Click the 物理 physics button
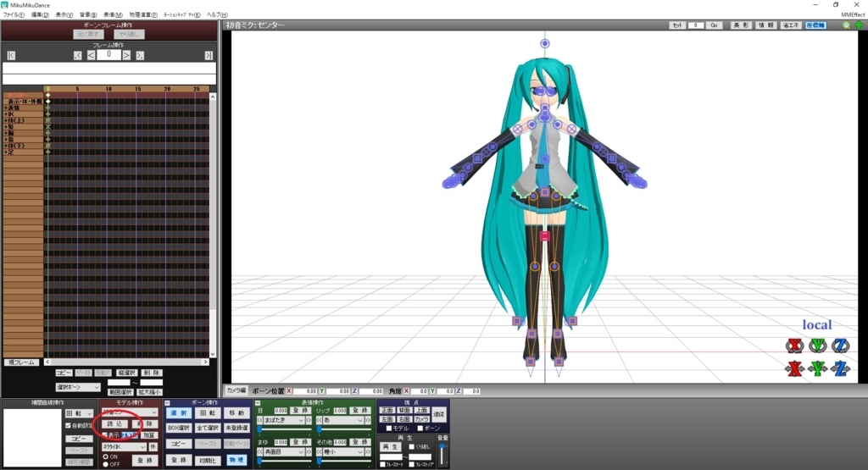 [236, 460]
